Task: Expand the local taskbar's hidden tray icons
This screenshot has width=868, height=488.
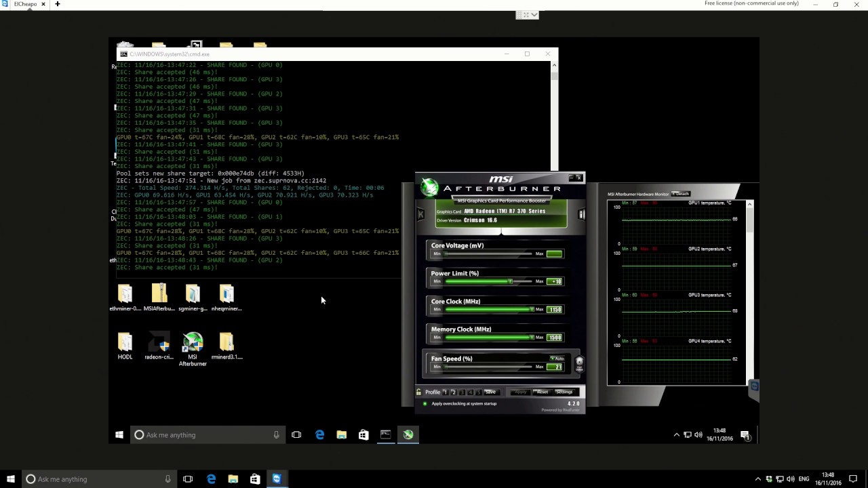Action: pyautogui.click(x=758, y=479)
